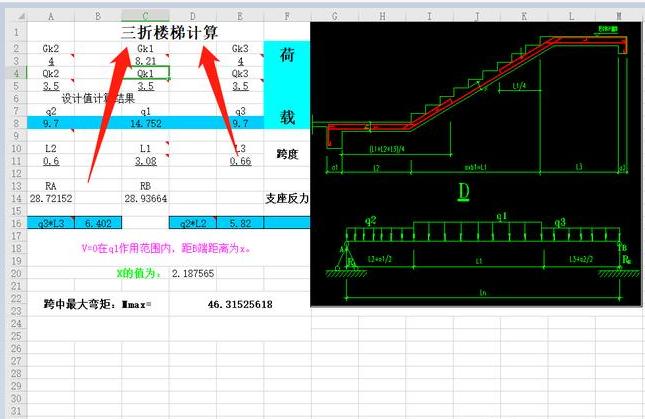
Task: Select the Gk3 label cell
Action: (x=240, y=49)
